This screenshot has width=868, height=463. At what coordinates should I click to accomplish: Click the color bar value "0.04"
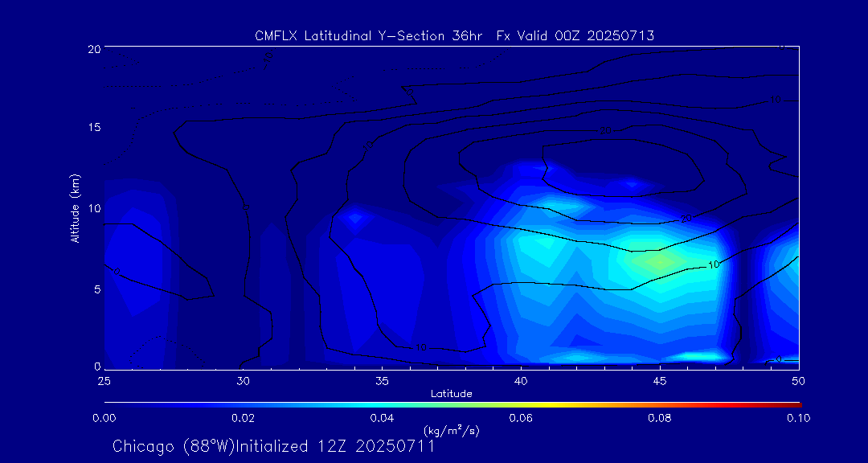point(382,418)
